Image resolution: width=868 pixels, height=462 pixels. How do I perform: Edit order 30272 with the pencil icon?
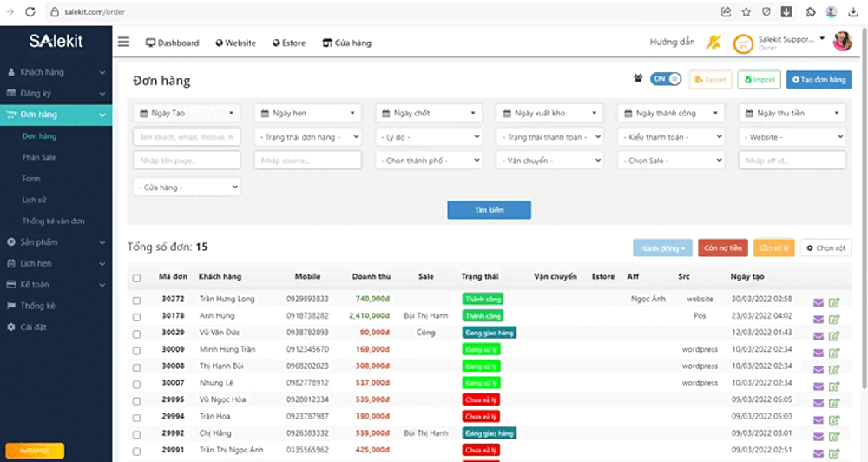[834, 302]
